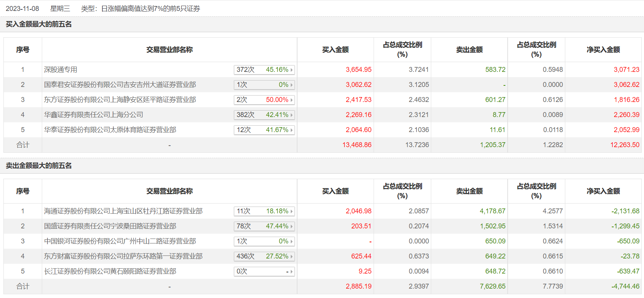Viewport: 644px width, 298px height.
Task: Expand 国盛证券 78次 47.44% arrow
Action: [x=291, y=227]
